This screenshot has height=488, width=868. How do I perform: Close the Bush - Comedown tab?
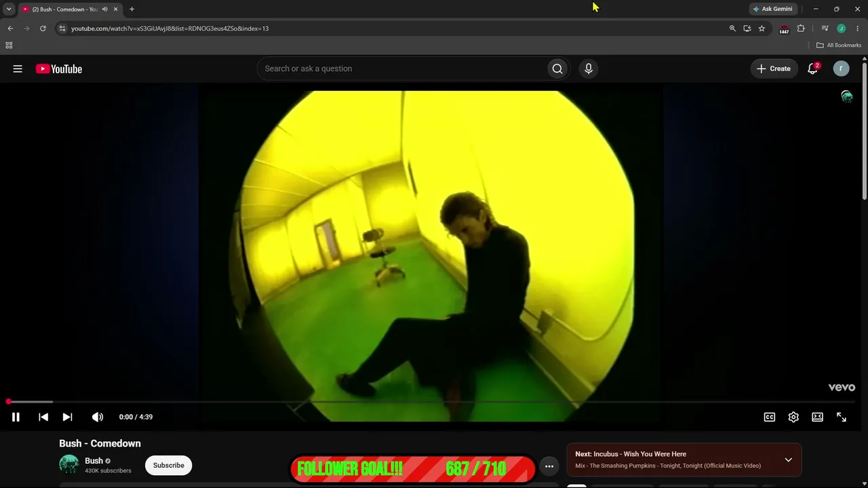click(115, 9)
